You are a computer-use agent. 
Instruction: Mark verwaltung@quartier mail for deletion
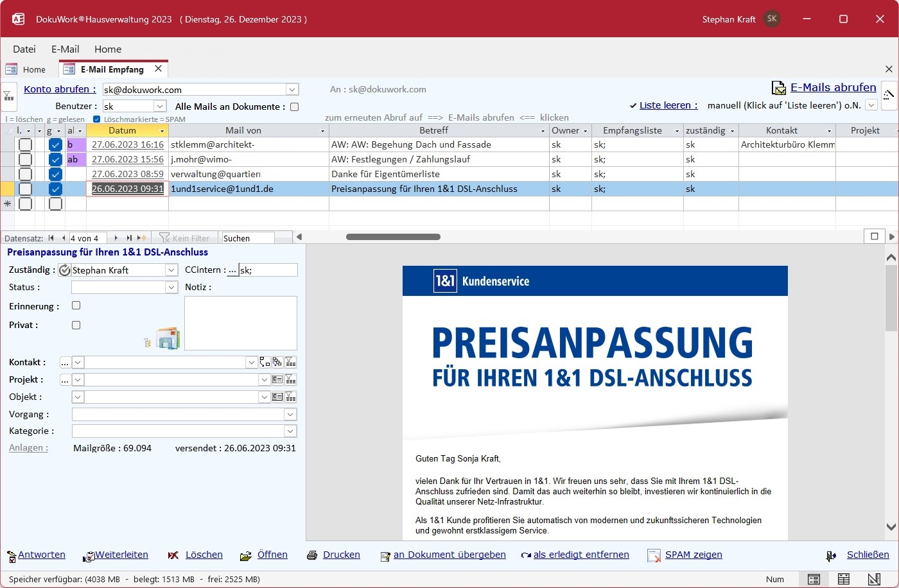(25, 174)
